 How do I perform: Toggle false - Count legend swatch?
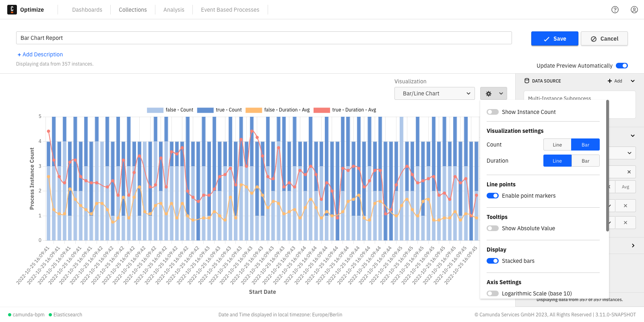point(155,110)
